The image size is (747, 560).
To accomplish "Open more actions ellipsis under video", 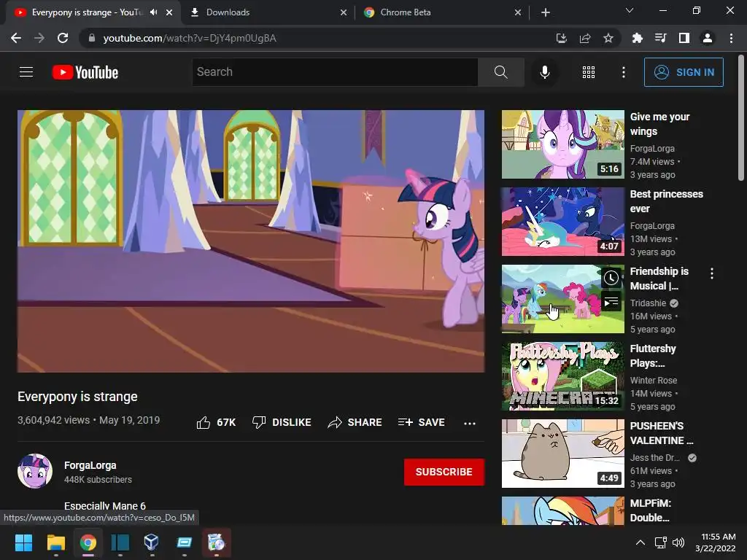I will [470, 423].
